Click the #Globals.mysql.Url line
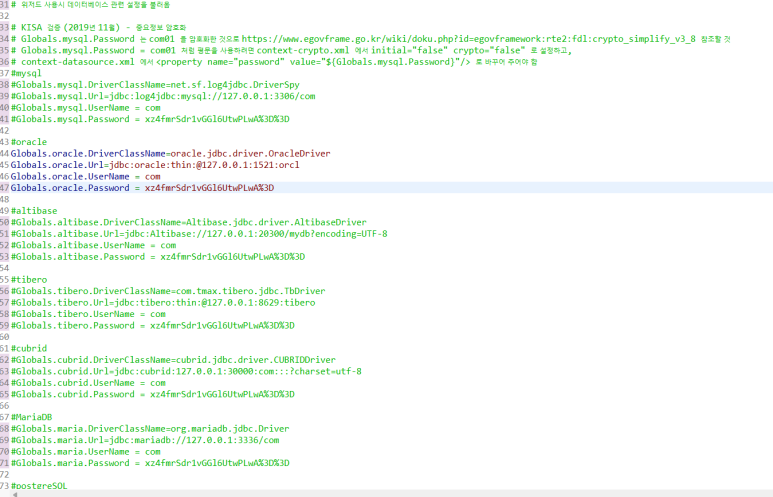 pyautogui.click(x=163, y=96)
